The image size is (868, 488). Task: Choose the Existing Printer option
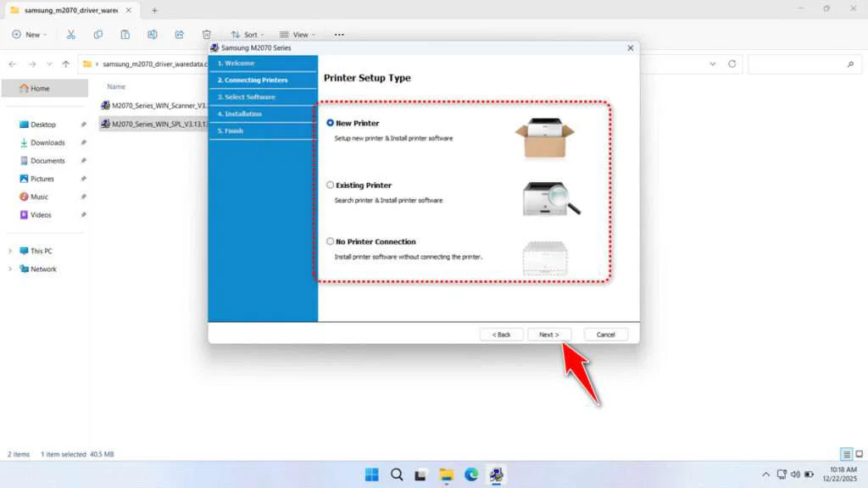coord(331,185)
